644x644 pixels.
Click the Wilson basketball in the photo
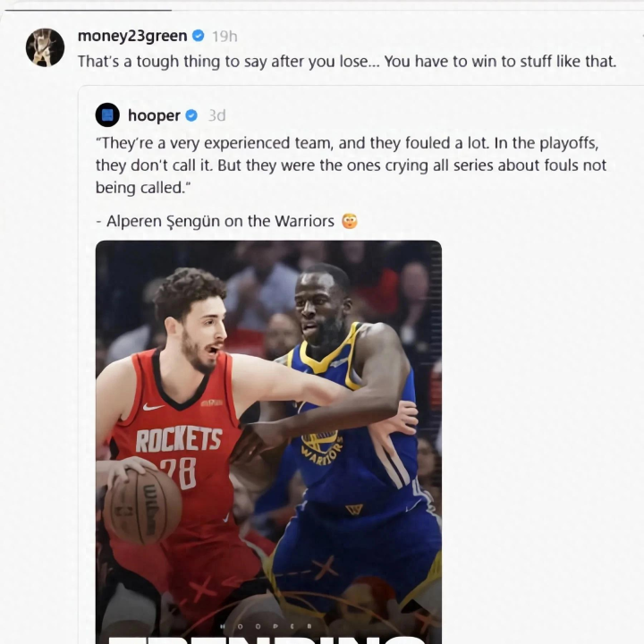click(x=143, y=505)
